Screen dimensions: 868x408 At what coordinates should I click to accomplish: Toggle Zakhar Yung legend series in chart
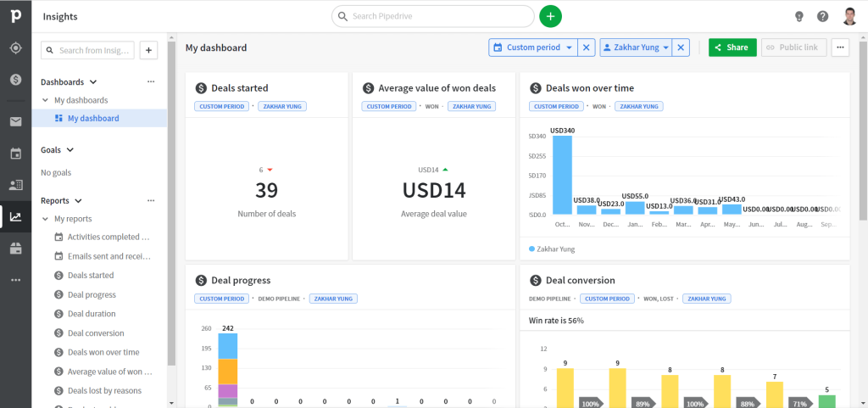click(x=552, y=249)
